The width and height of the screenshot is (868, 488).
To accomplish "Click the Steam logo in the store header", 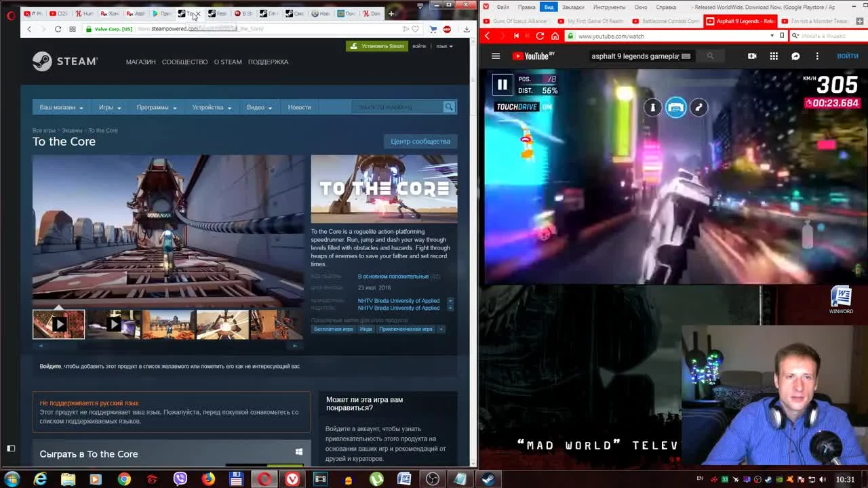I will [x=65, y=62].
